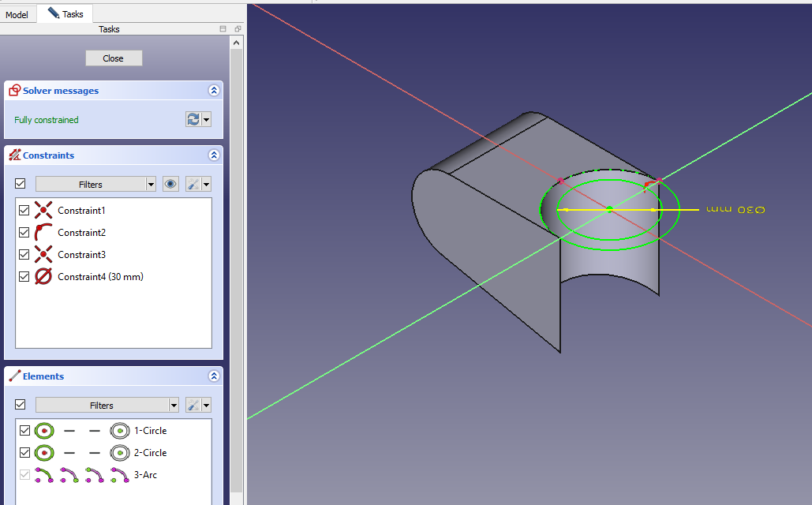This screenshot has width=812, height=505.
Task: Click the float Tasks panel icon
Action: (238, 29)
